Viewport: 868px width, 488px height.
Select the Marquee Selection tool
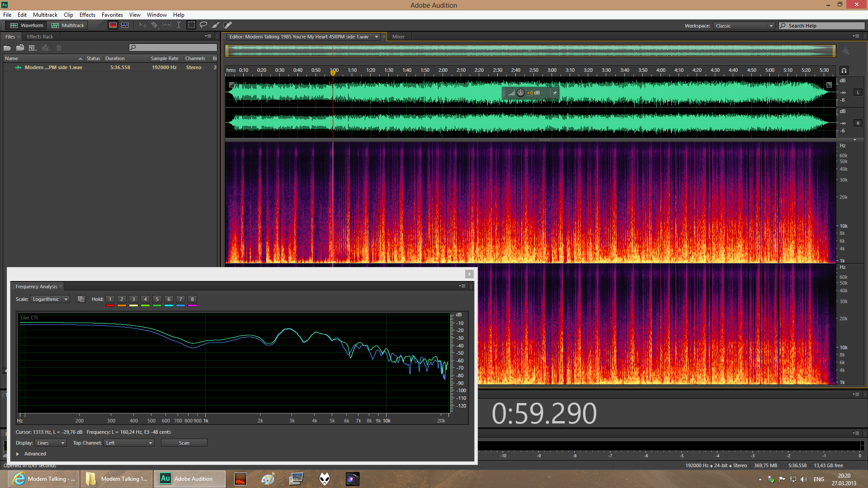coord(192,25)
